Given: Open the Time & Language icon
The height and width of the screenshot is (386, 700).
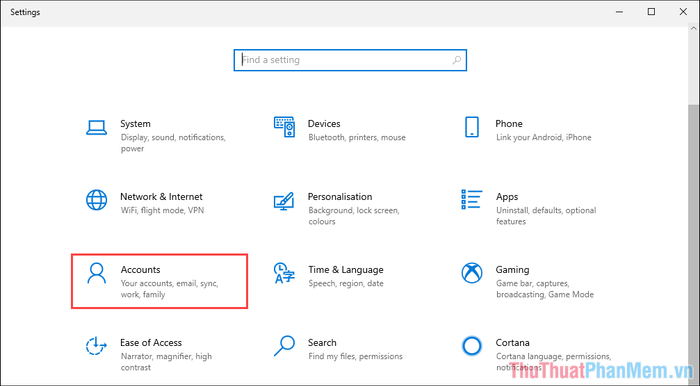Looking at the screenshot, I should [284, 273].
